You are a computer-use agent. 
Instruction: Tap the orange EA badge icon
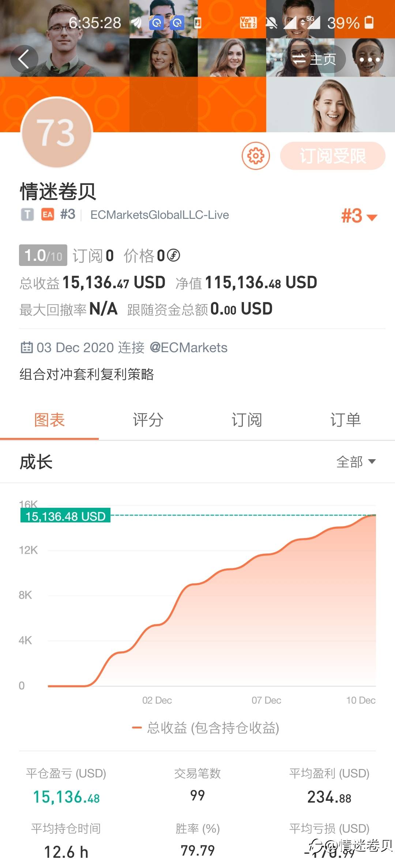(48, 214)
